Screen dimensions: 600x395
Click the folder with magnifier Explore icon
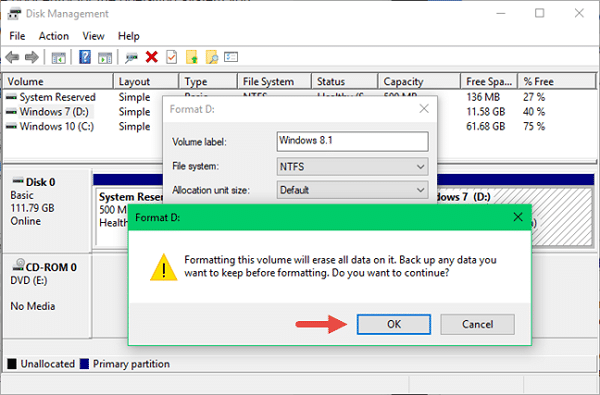[212, 57]
